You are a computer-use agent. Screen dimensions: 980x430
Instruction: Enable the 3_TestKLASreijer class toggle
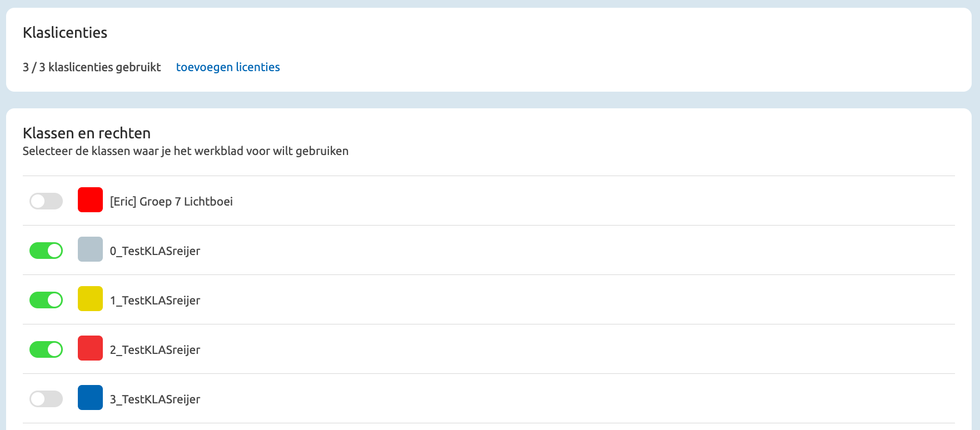click(x=46, y=399)
